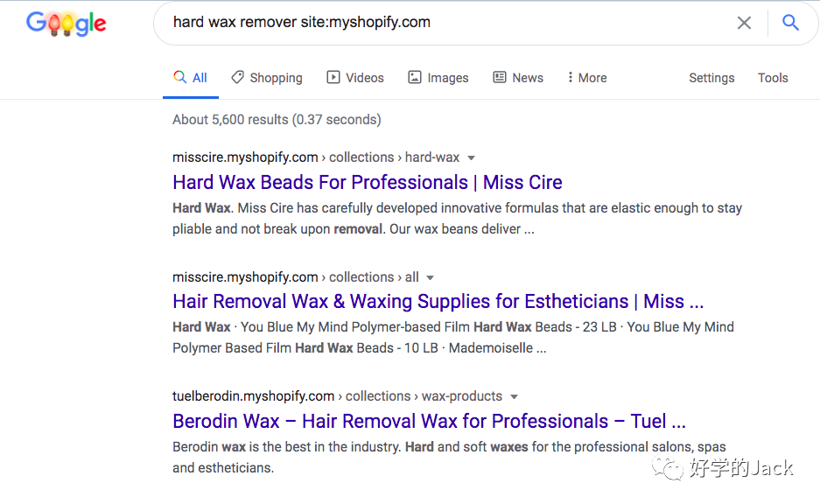Switch to the News tab
This screenshot has height=504, width=820.
click(x=518, y=78)
